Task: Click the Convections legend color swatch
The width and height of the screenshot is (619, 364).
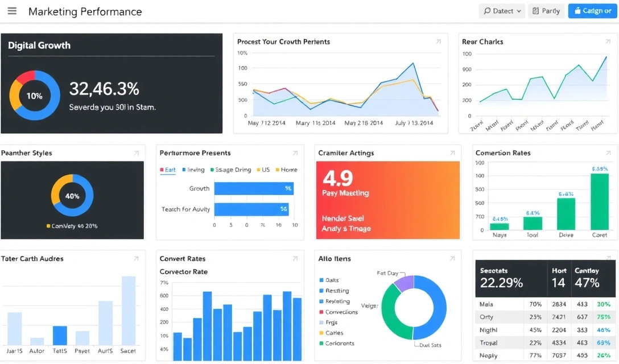Action: pos(321,312)
